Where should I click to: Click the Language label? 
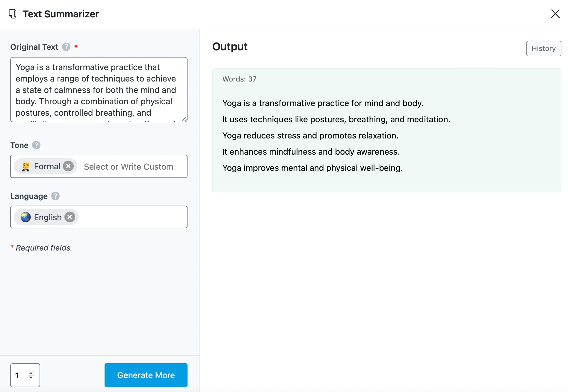click(29, 196)
